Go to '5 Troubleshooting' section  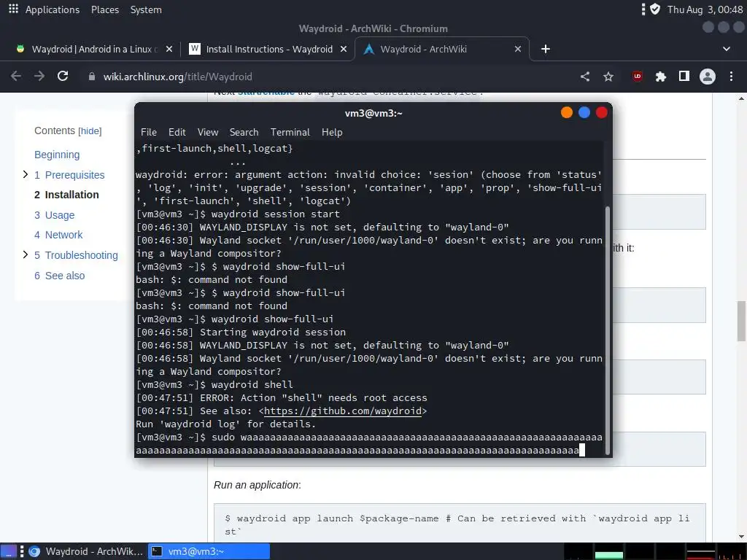(x=76, y=255)
